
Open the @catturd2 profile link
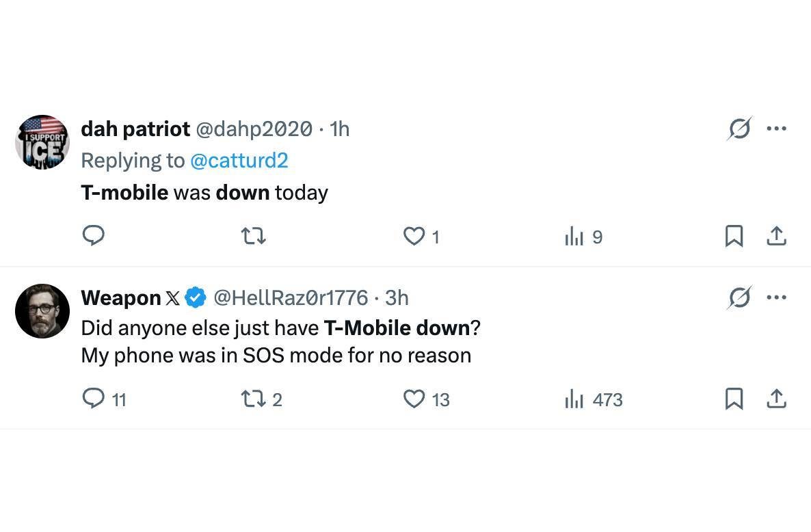240,160
